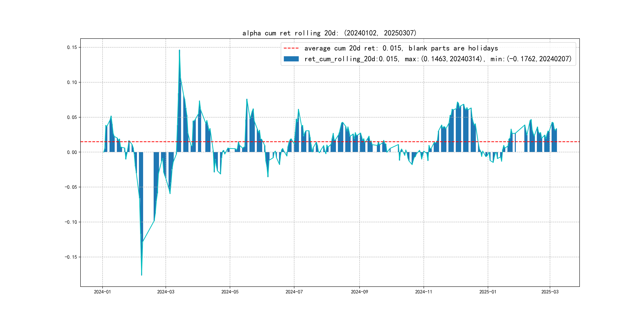Click the red dashed legend line sample
Screen dimensions: 644x322
pos(291,48)
